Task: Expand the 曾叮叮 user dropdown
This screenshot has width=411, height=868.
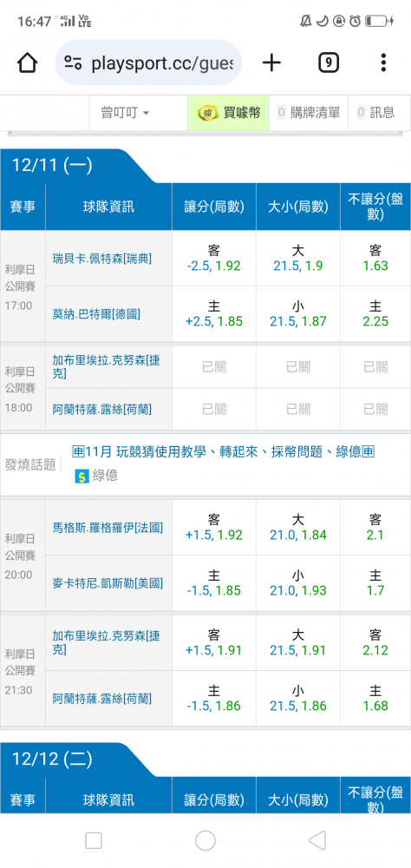Action: point(125,113)
